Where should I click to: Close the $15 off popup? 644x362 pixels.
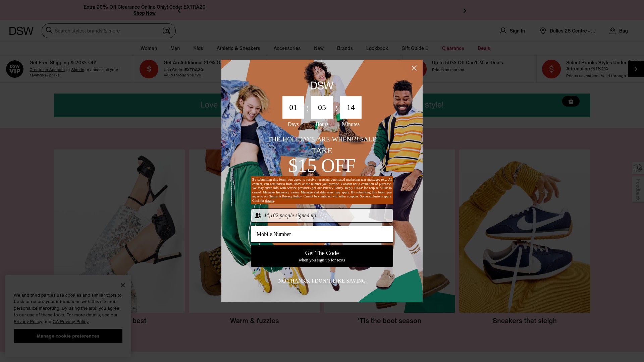click(x=414, y=68)
